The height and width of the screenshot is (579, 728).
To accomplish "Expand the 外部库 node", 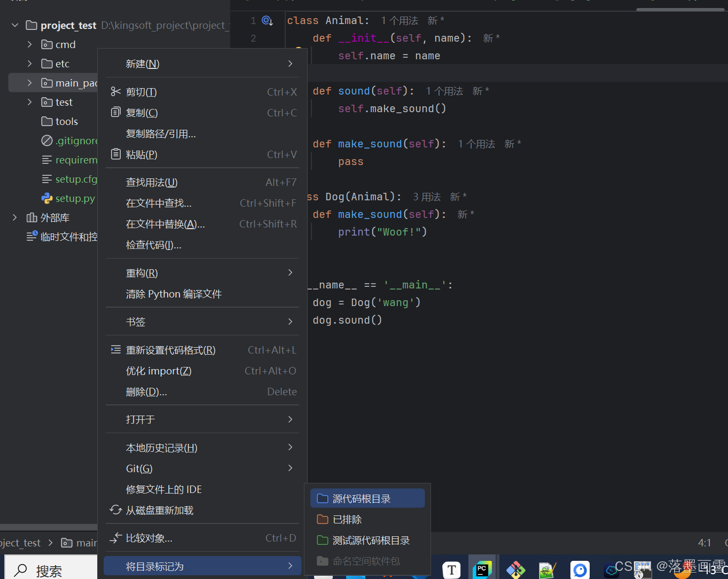I will tap(15, 217).
